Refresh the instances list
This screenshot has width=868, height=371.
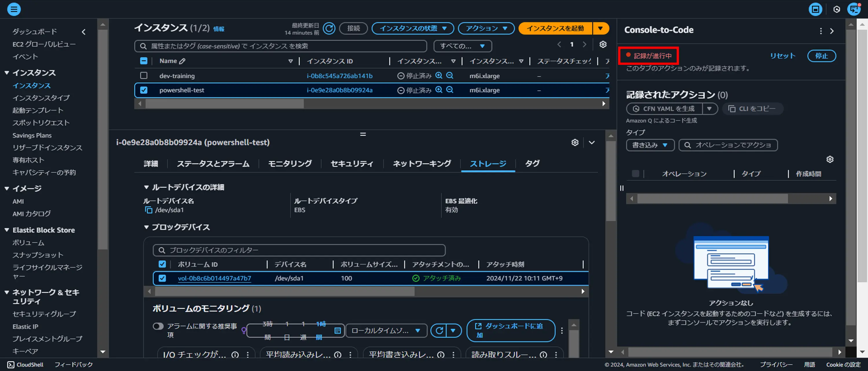(x=329, y=28)
